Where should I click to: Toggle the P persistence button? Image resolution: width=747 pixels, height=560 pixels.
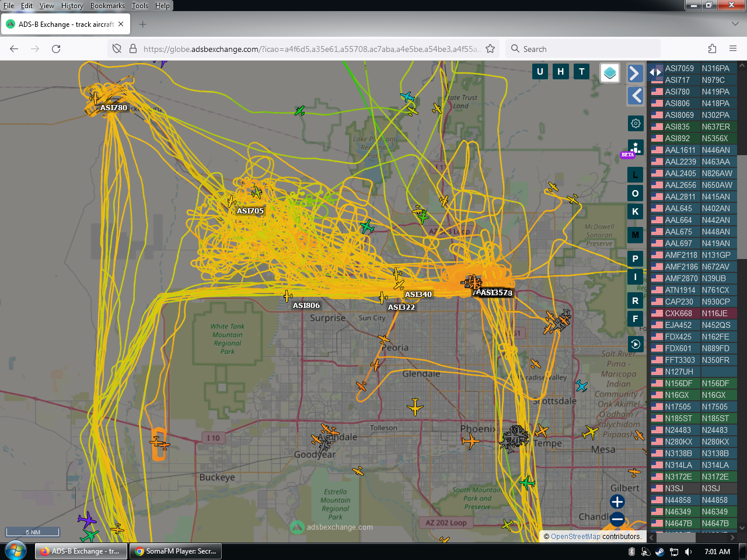(636, 258)
